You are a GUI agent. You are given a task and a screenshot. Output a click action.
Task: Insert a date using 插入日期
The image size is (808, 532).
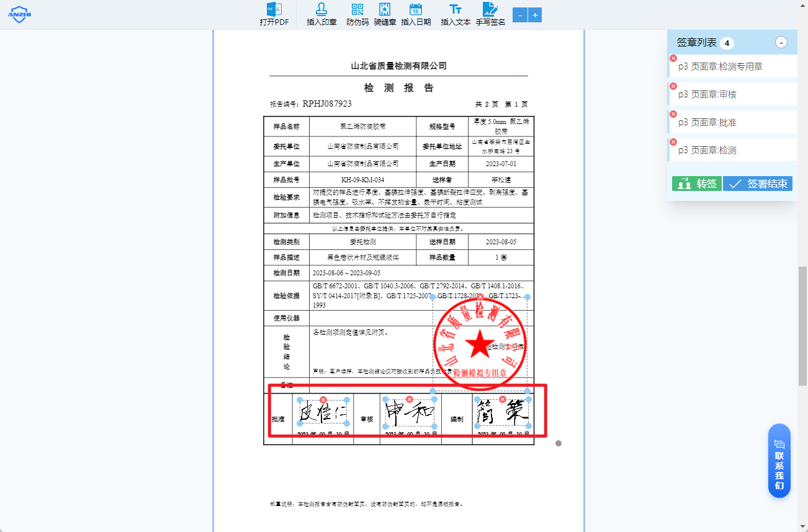[417, 14]
